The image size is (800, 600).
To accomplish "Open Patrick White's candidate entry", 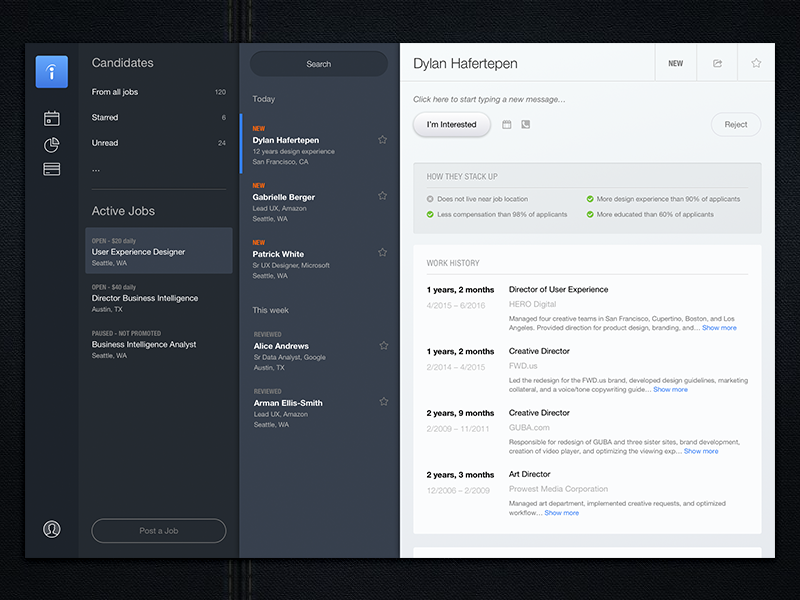I will pyautogui.click(x=319, y=259).
